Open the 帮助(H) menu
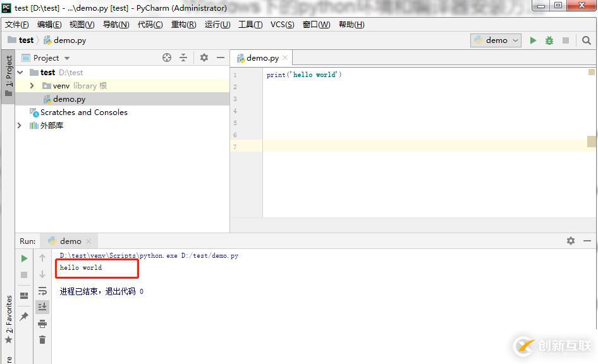The height and width of the screenshot is (364, 598). 351,25
